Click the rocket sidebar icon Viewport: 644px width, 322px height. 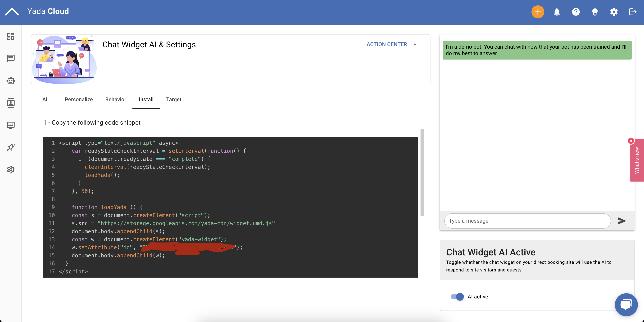tap(11, 147)
